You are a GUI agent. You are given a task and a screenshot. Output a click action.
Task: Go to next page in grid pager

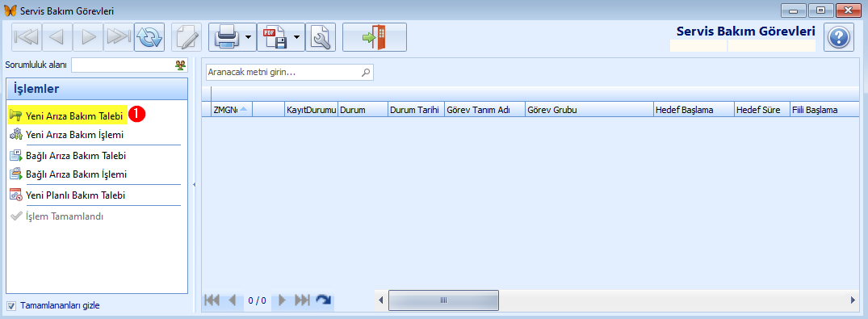point(283,300)
